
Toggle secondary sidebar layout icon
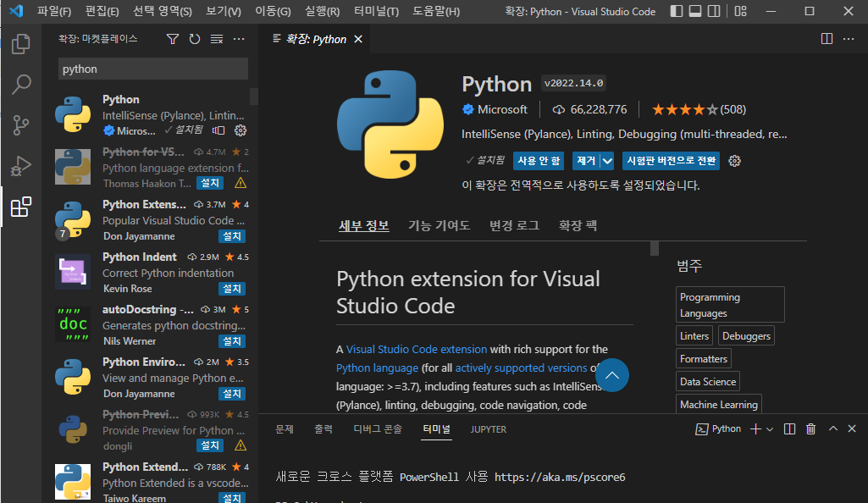pos(714,11)
